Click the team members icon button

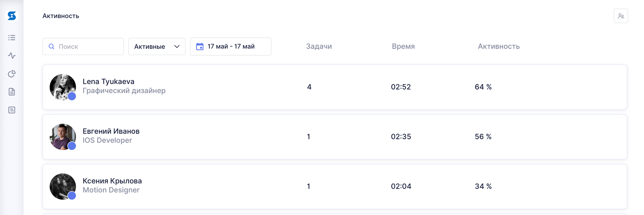click(621, 16)
